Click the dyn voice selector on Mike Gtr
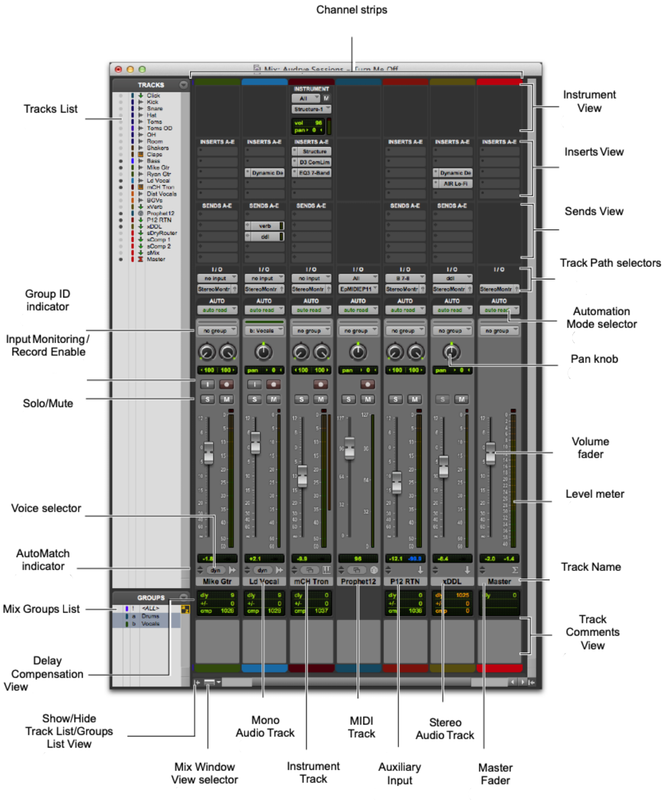Screen dimensions: 672x808 216,570
